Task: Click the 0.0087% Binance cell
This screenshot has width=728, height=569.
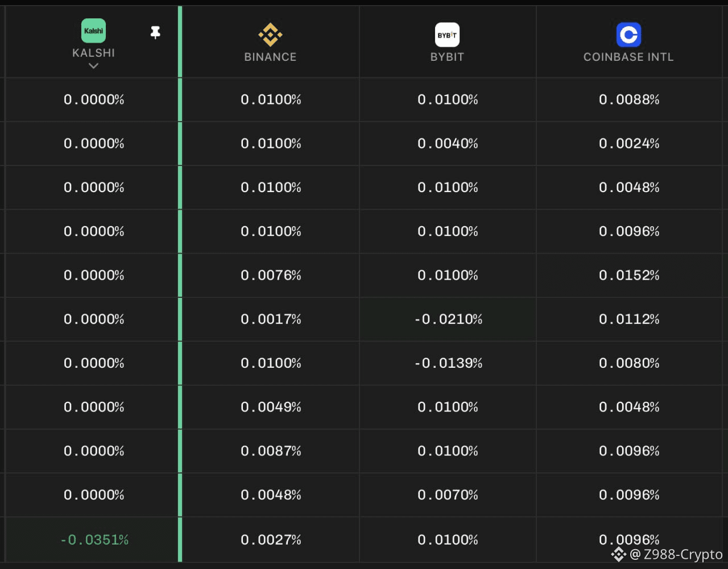Action: coord(271,451)
